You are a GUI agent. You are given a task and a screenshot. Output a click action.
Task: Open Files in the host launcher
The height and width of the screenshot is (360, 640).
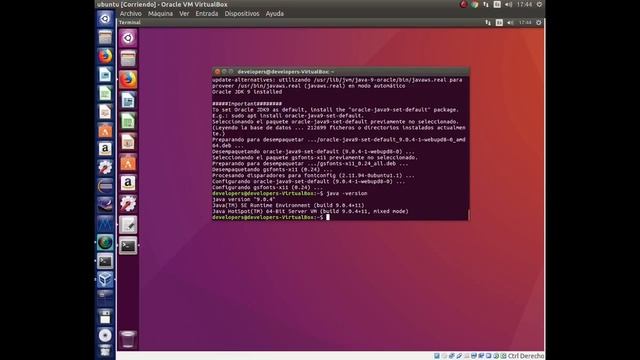click(105, 38)
